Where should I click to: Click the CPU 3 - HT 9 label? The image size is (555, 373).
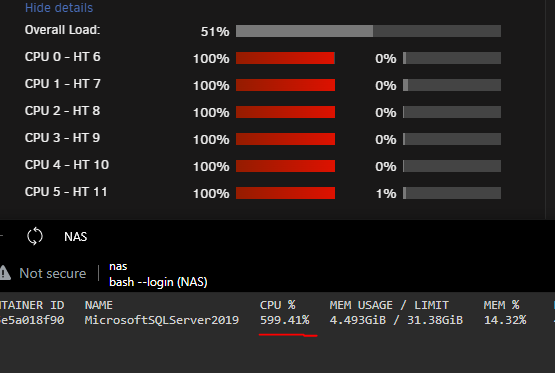tap(62, 138)
